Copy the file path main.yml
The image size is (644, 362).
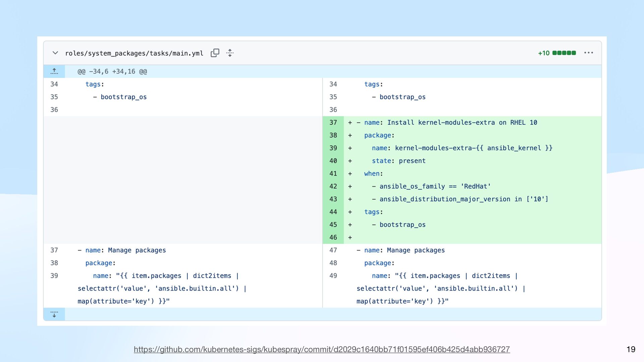coord(215,53)
